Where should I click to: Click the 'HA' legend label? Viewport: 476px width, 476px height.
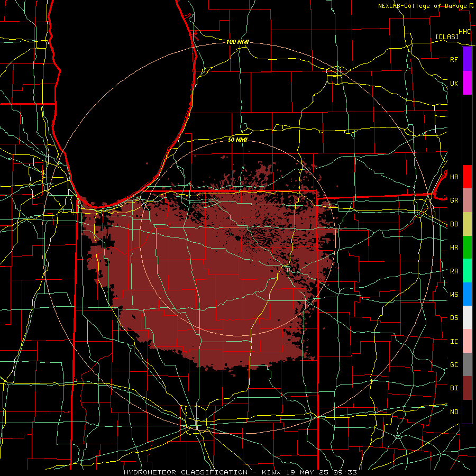(454, 177)
